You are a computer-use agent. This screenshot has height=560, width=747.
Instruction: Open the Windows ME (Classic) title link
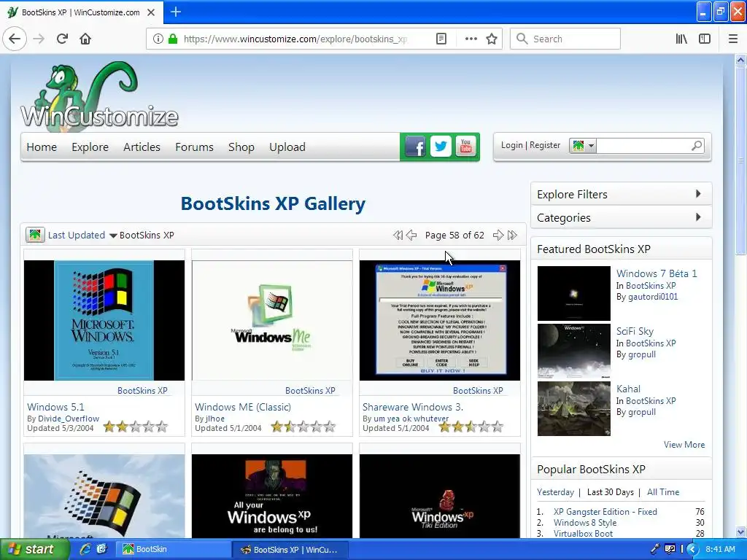pyautogui.click(x=242, y=407)
